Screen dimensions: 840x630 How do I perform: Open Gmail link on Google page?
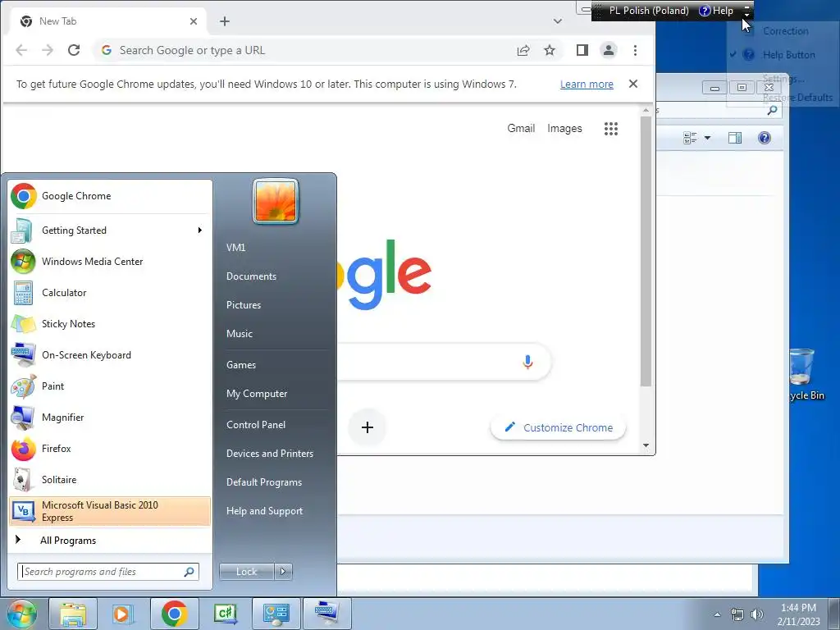pos(521,129)
